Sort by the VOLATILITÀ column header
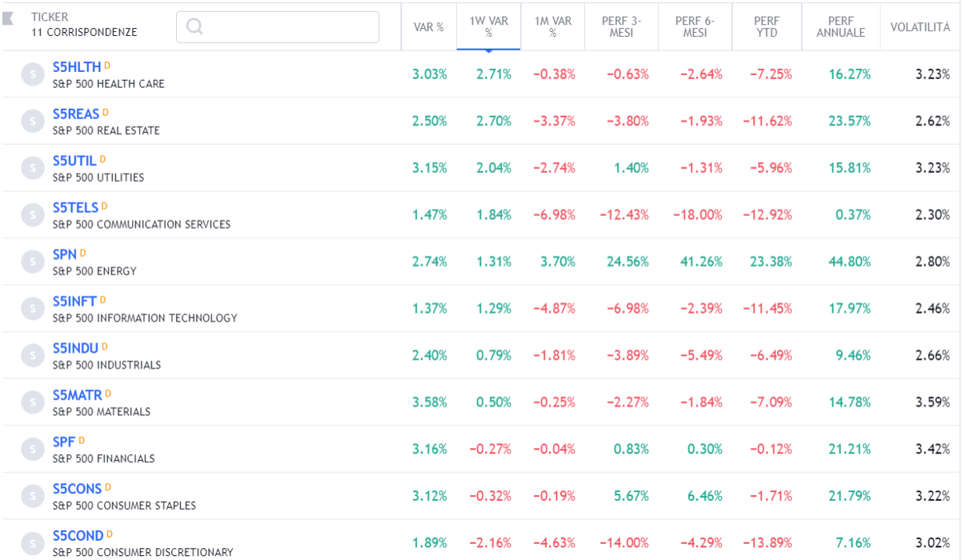This screenshot has width=962, height=560. [920, 27]
